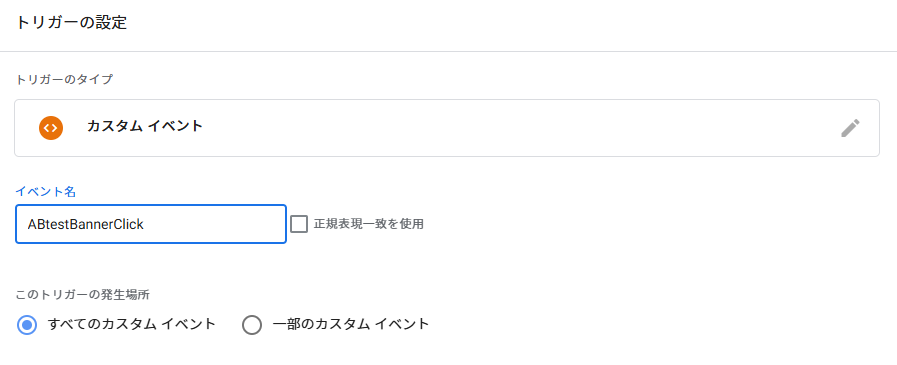Click the 正規表現一致を使用 checkbox label text

tap(368, 224)
